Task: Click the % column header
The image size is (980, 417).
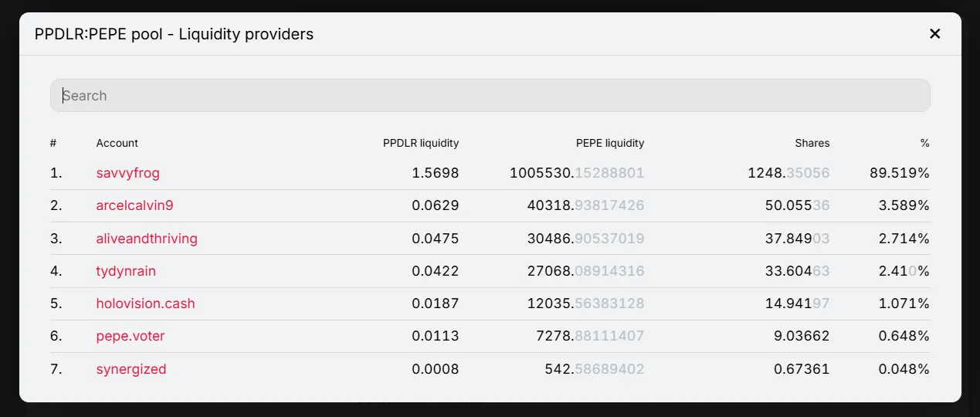Action: (924, 143)
